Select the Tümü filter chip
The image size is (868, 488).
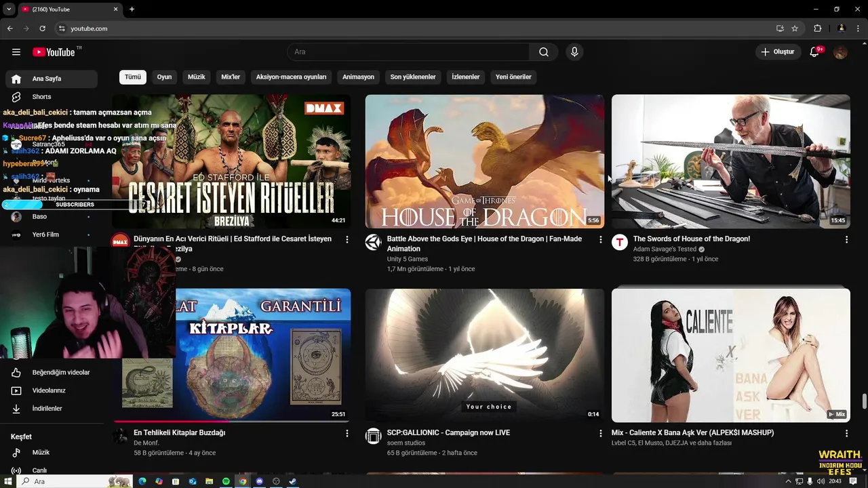click(x=133, y=77)
